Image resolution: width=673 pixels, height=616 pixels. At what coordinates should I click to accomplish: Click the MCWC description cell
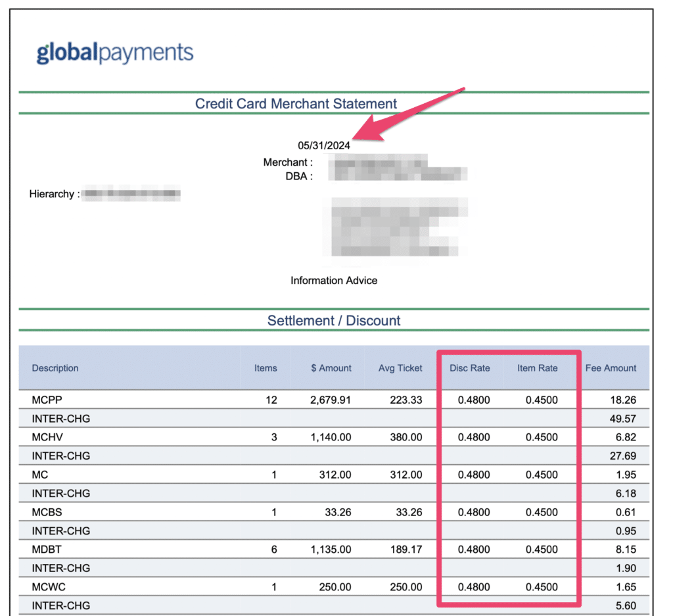pos(47,587)
